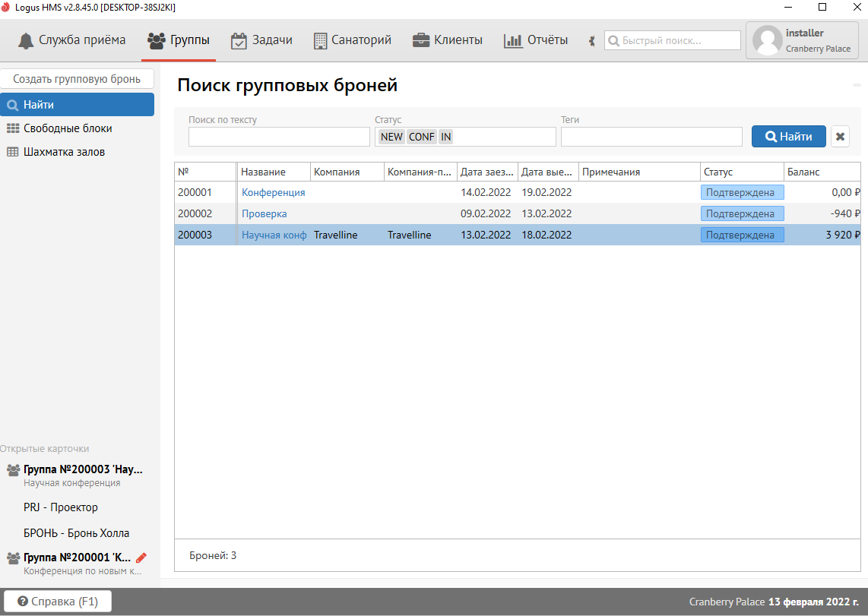
Task: Open the Теги filter field
Action: [651, 137]
